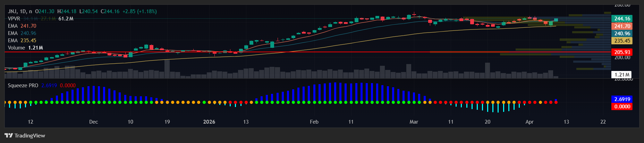Select the red horizontal line at 205.93
This screenshot has height=143, width=644.
307,52
